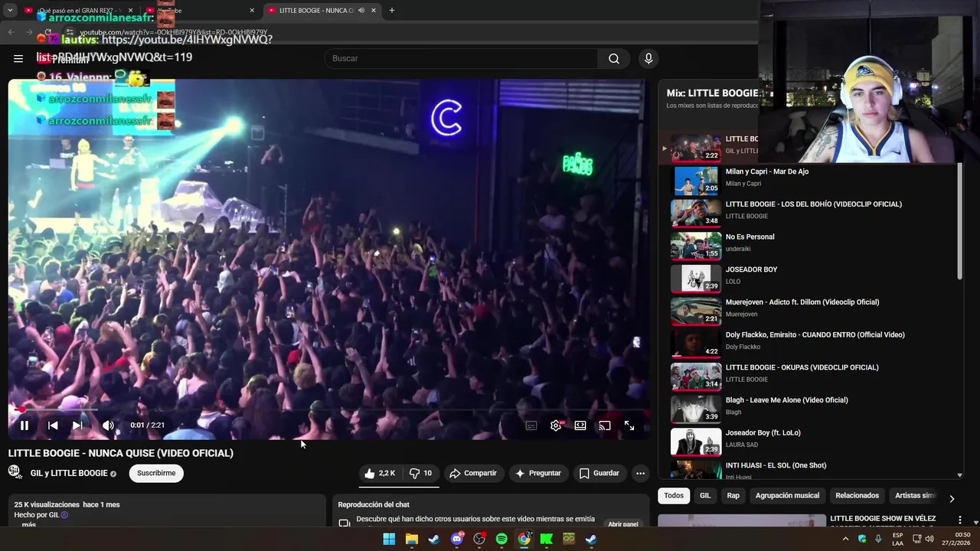The width and height of the screenshot is (980, 551).
Task: Open Spotify from the taskbar
Action: tap(501, 540)
